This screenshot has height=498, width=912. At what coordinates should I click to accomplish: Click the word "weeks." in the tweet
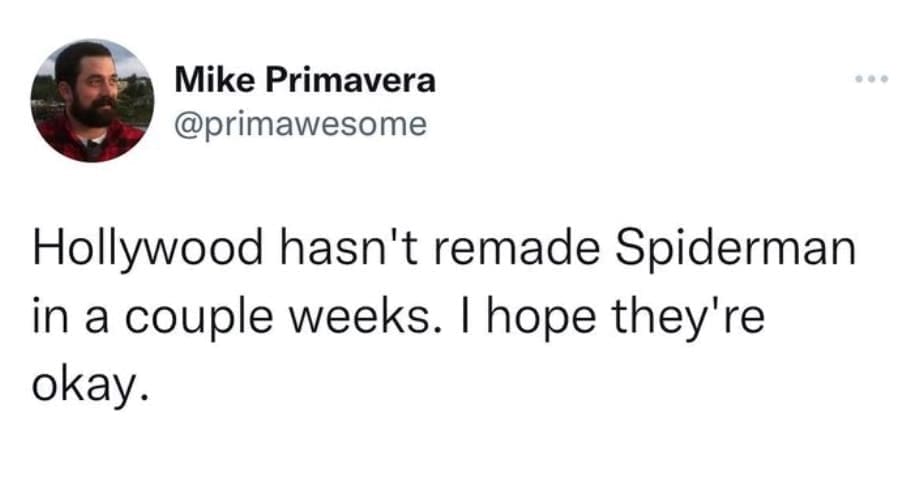[x=364, y=315]
